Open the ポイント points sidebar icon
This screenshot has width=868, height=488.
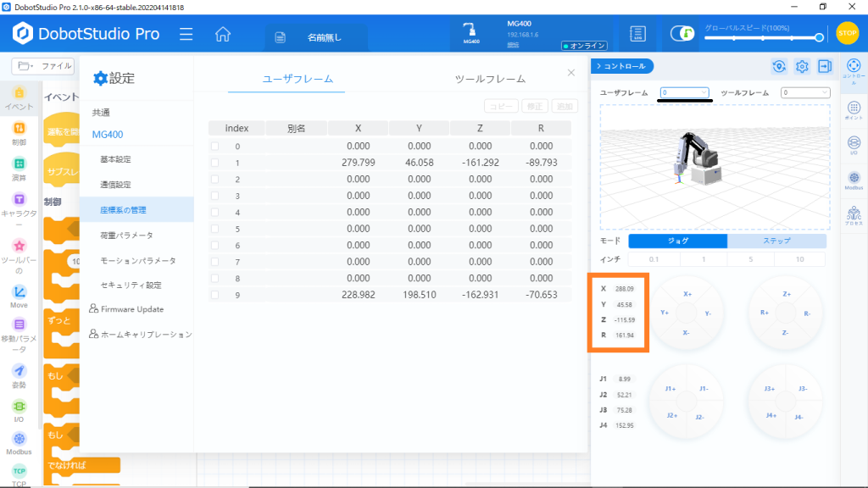click(x=854, y=111)
